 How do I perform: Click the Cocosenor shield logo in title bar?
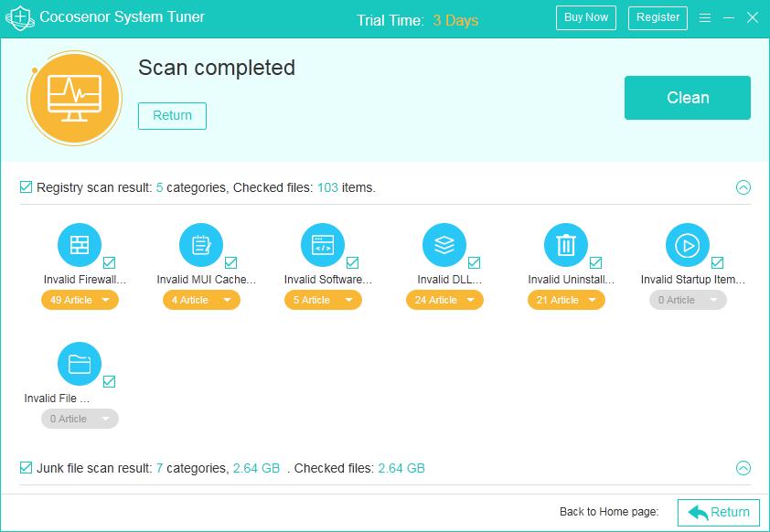pos(19,18)
